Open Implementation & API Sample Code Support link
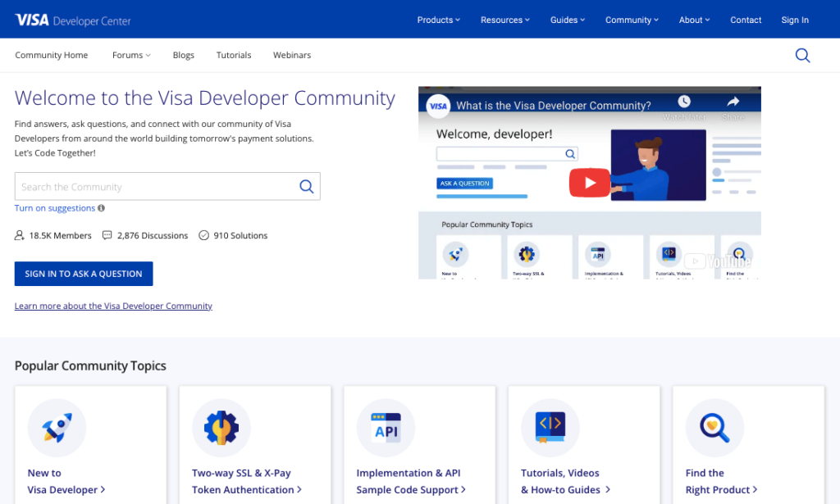The width and height of the screenshot is (840, 504). tap(411, 482)
